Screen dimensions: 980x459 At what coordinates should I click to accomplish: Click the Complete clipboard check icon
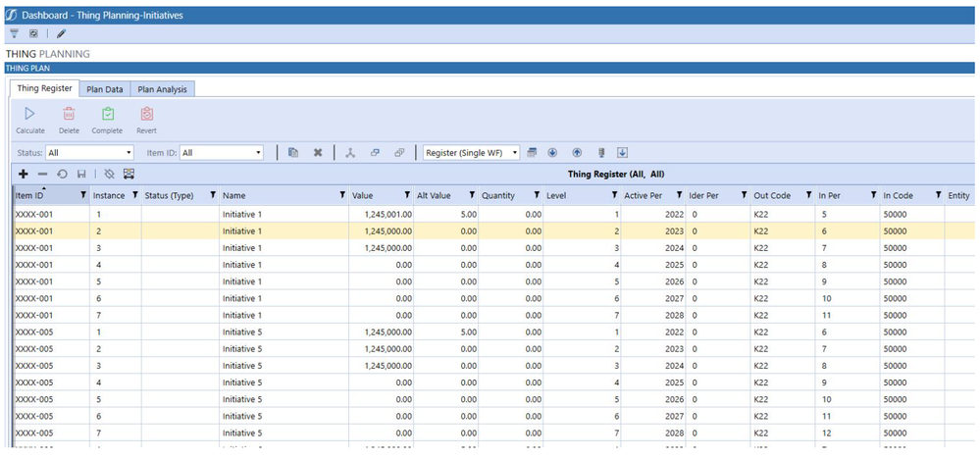[108, 114]
